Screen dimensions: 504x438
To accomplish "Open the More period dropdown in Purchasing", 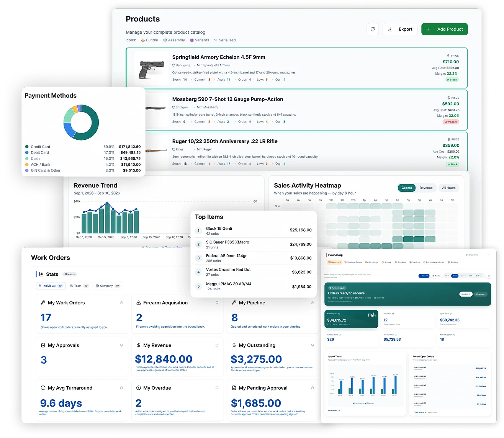I will (479, 276).
